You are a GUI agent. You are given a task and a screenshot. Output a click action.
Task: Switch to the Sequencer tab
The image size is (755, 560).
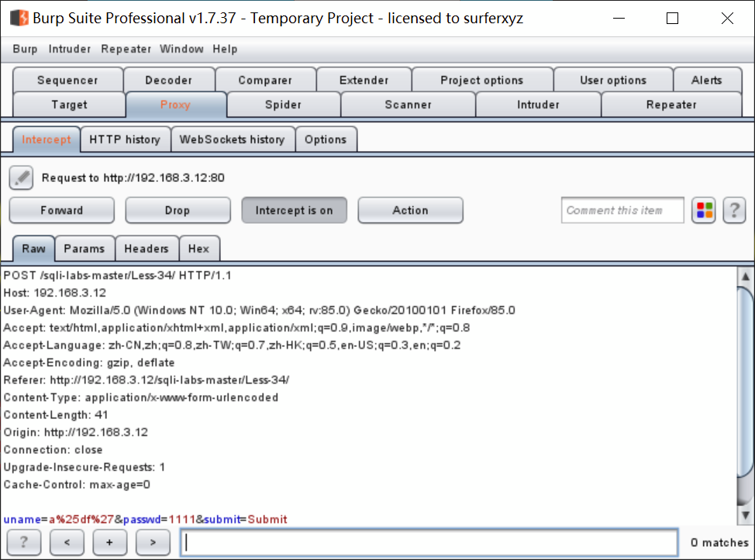click(68, 80)
